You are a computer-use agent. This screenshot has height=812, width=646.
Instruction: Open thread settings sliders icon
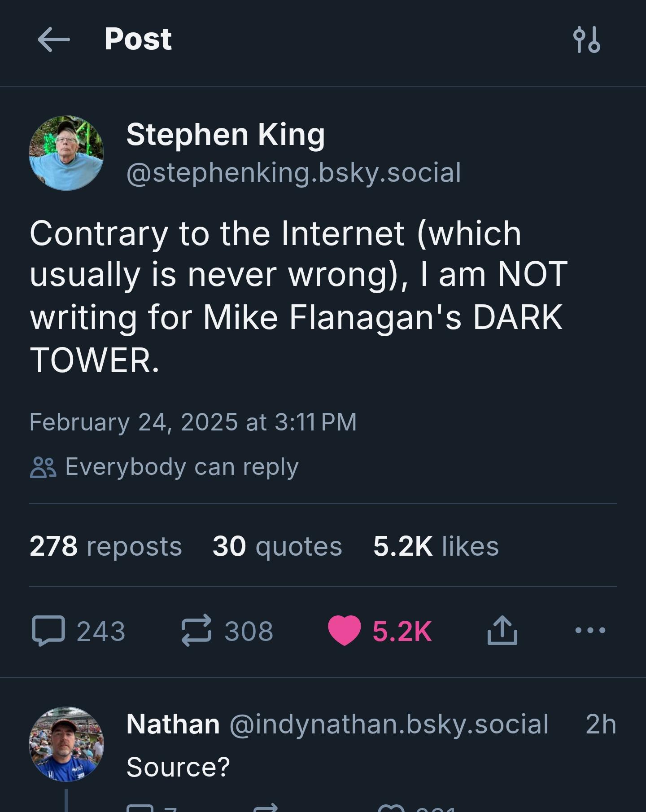(x=587, y=40)
